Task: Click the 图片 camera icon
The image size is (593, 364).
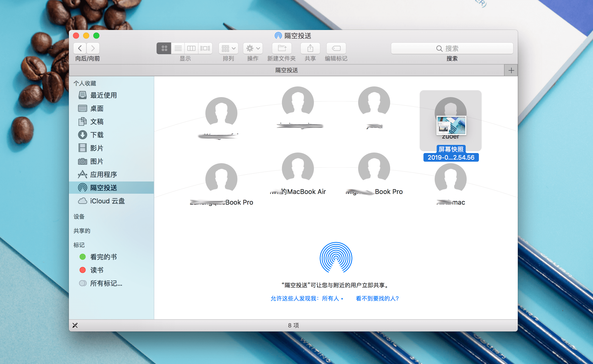Action: click(82, 161)
